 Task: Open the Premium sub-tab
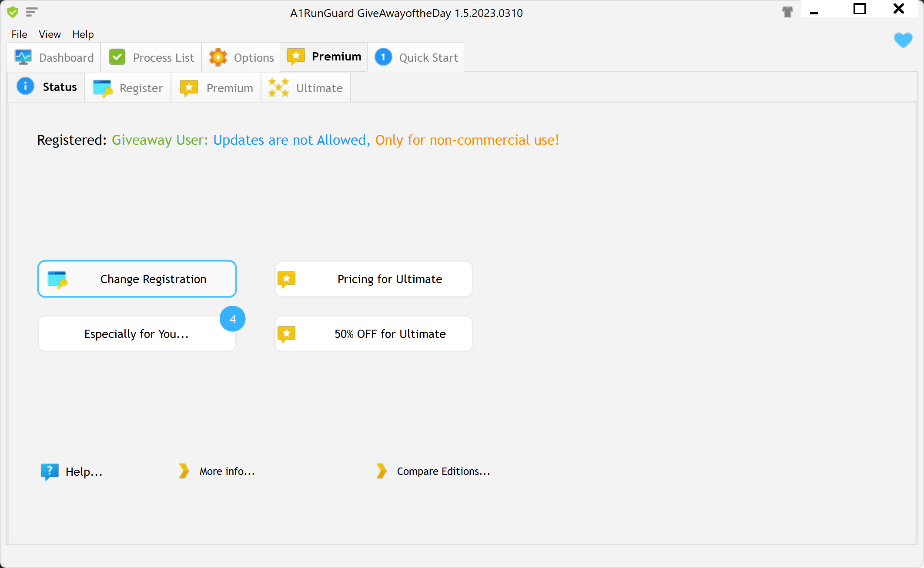tap(216, 88)
